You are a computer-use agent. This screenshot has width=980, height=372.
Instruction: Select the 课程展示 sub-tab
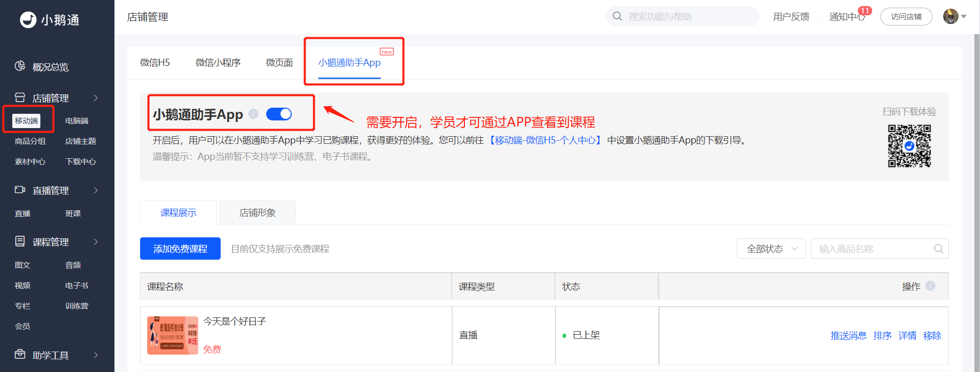coord(178,212)
